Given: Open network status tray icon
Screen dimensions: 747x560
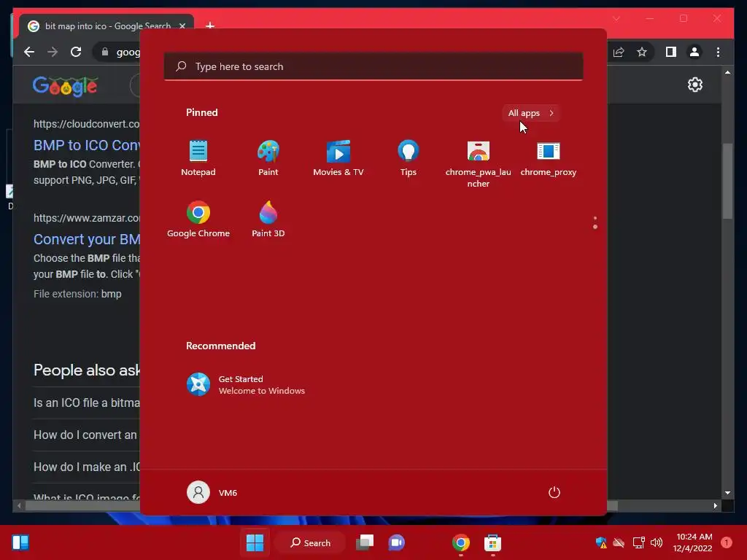Looking at the screenshot, I should click(x=638, y=542).
